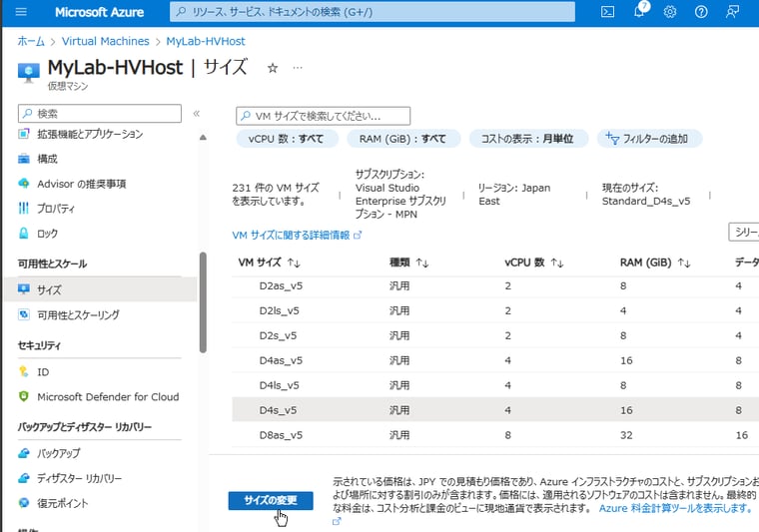Open Advisor の推奨事項 in sidebar
759x532 pixels.
pos(81,184)
